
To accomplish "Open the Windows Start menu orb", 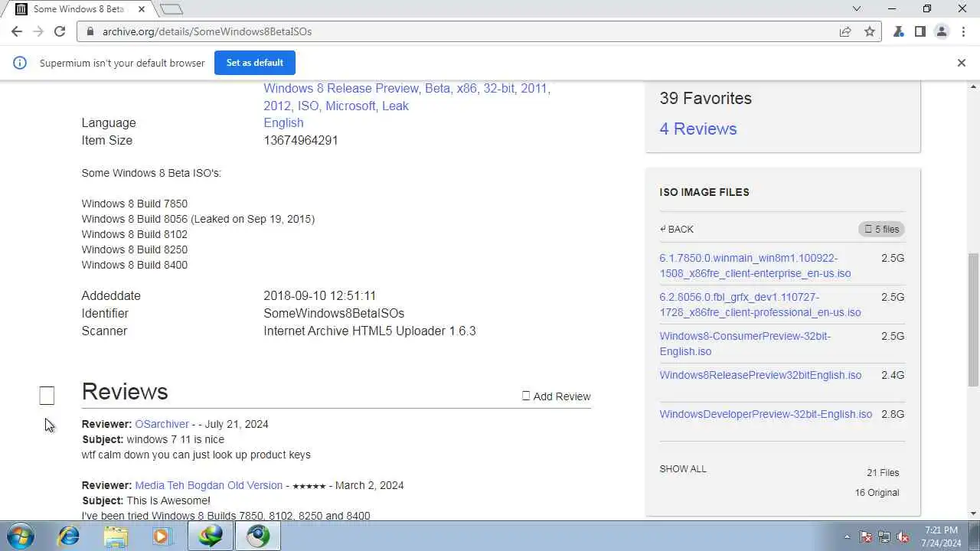I will [x=19, y=536].
